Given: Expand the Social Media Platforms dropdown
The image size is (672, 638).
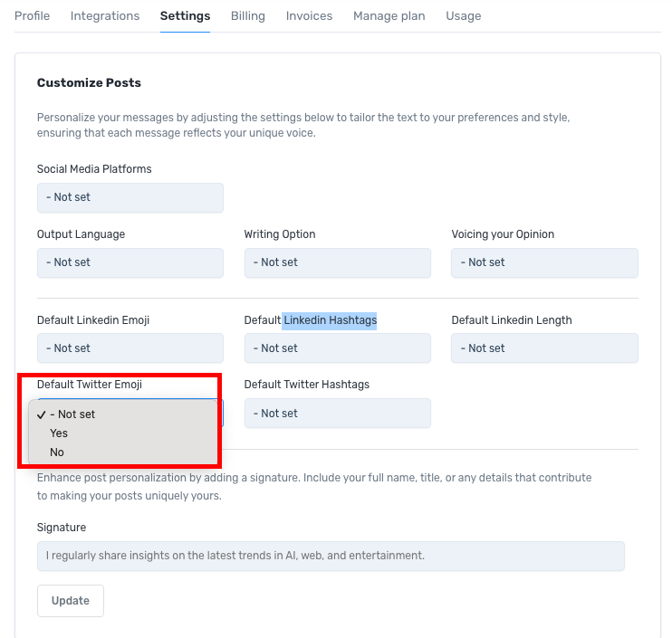Looking at the screenshot, I should pyautogui.click(x=130, y=198).
